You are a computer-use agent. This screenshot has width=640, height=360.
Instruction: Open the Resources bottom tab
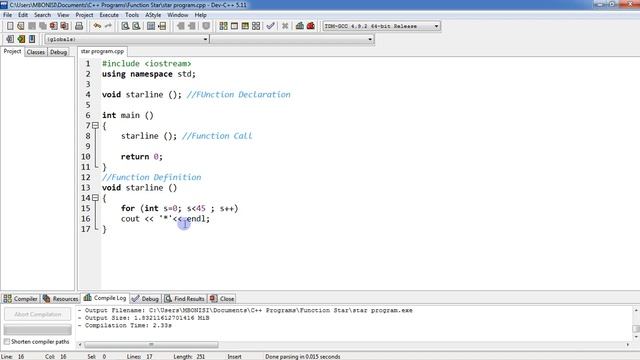pos(60,299)
